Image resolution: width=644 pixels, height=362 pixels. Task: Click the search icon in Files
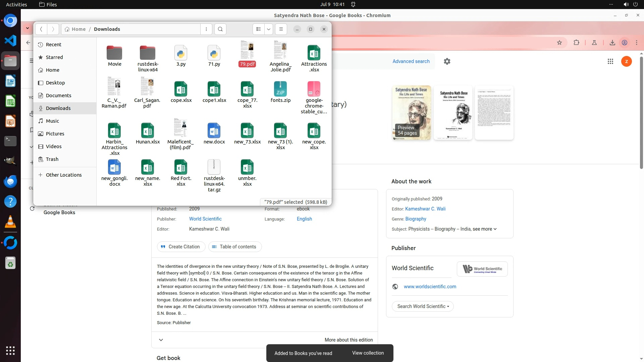[x=220, y=29]
